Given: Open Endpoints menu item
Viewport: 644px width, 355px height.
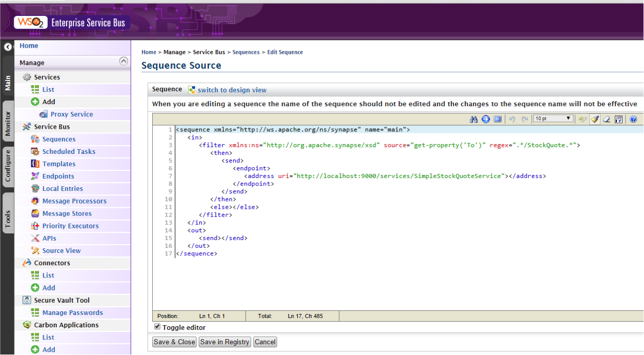Looking at the screenshot, I should coord(58,176).
